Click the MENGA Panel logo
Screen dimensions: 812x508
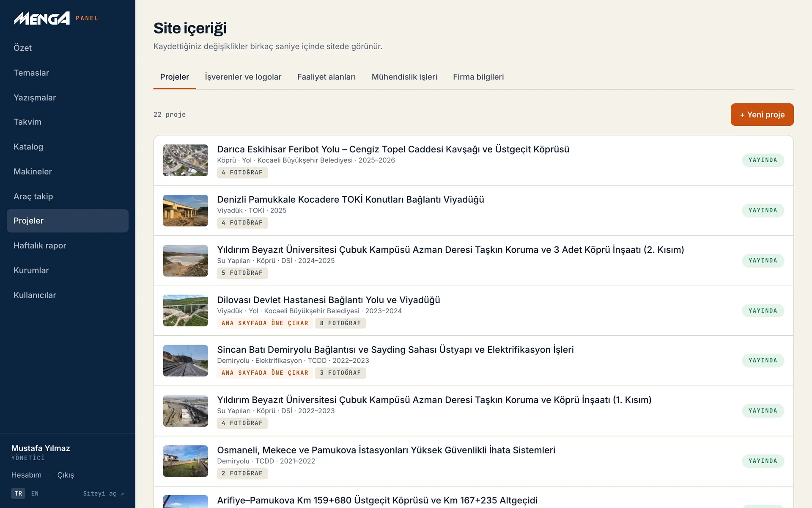[56, 18]
